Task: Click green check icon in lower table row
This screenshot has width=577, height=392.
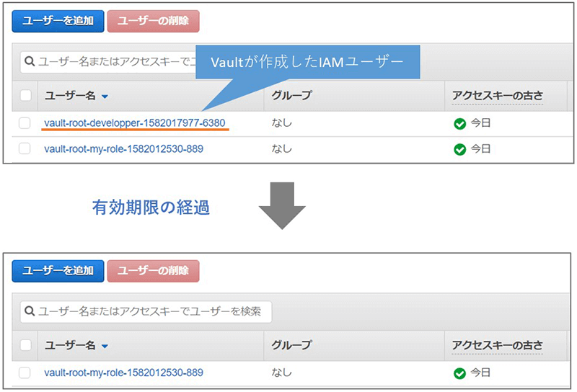Action: click(460, 373)
